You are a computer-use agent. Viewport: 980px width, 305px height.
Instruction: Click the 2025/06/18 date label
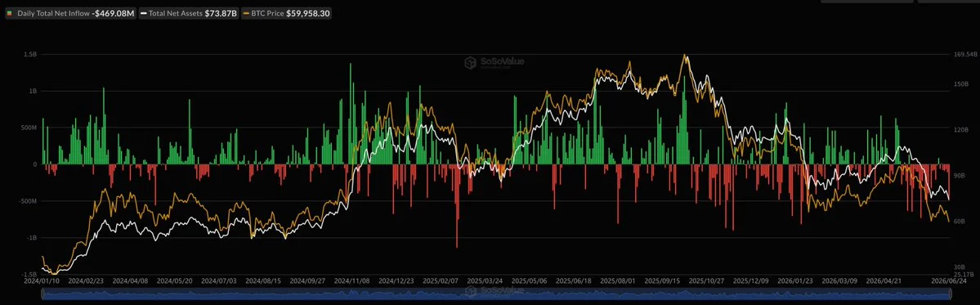click(575, 281)
